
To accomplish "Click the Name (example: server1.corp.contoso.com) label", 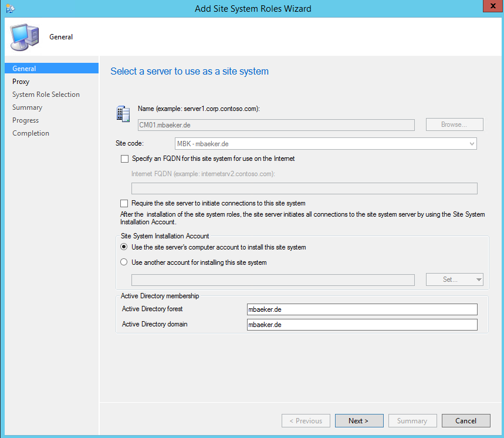I will (x=199, y=109).
